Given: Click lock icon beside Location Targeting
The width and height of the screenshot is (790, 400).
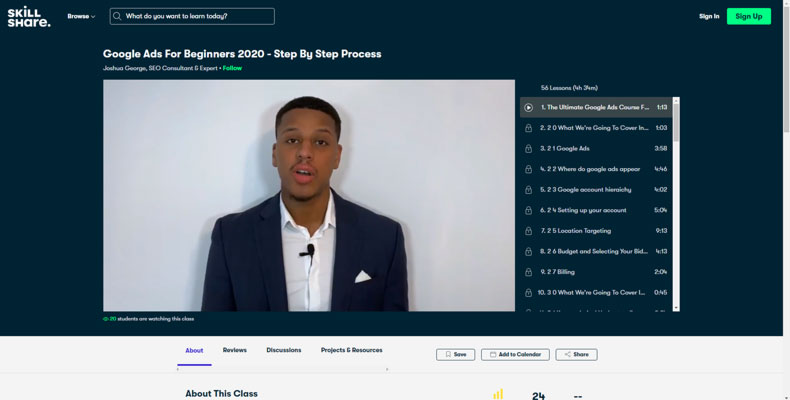Looking at the screenshot, I should tap(529, 231).
